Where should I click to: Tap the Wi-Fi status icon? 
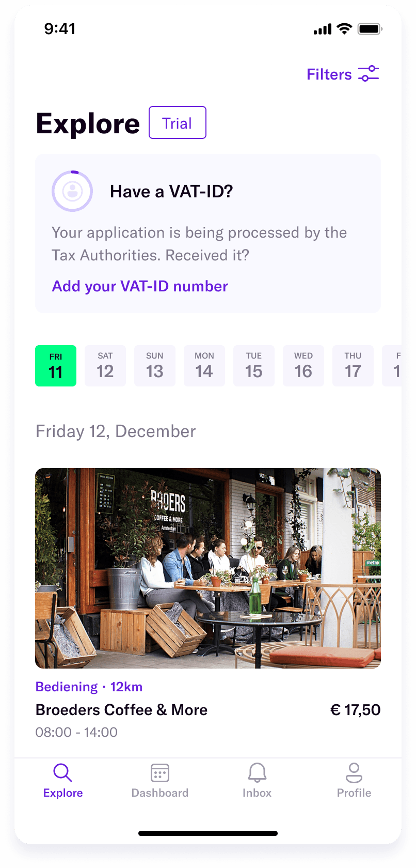(344, 29)
